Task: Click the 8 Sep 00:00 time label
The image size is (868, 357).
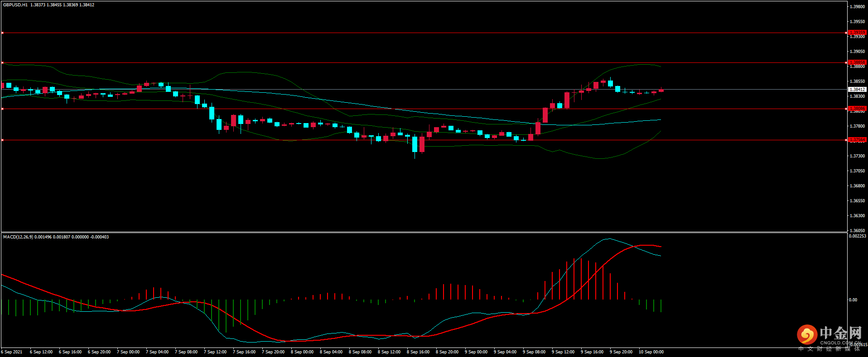Action: (302, 352)
